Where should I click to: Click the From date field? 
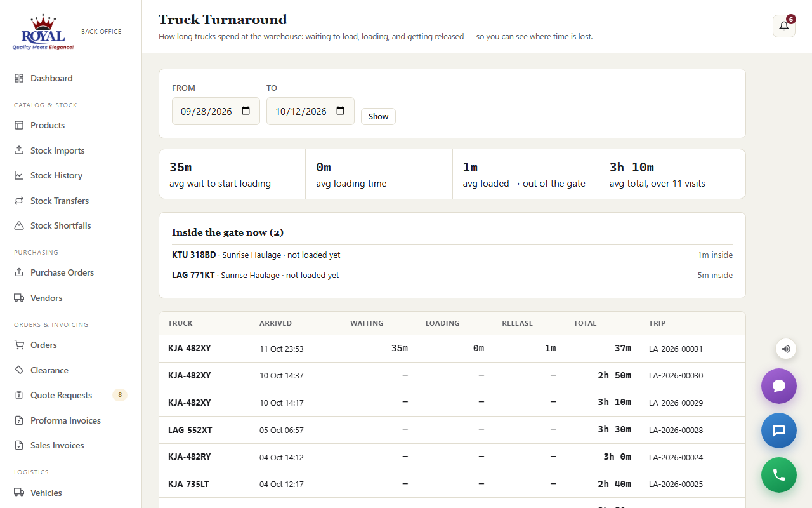point(216,111)
